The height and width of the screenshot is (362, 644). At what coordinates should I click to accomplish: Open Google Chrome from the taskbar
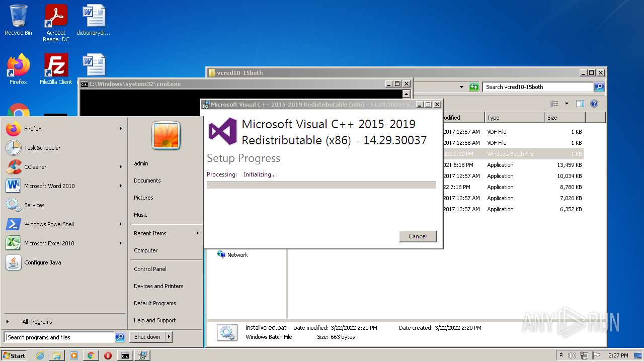[x=91, y=355]
